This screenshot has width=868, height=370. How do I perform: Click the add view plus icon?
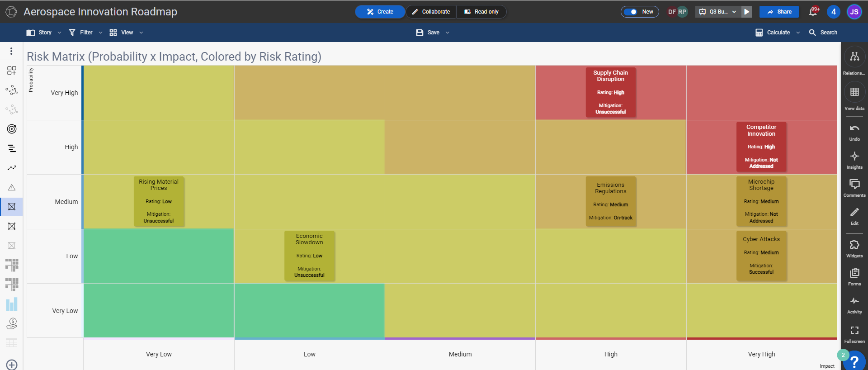pos(12,365)
